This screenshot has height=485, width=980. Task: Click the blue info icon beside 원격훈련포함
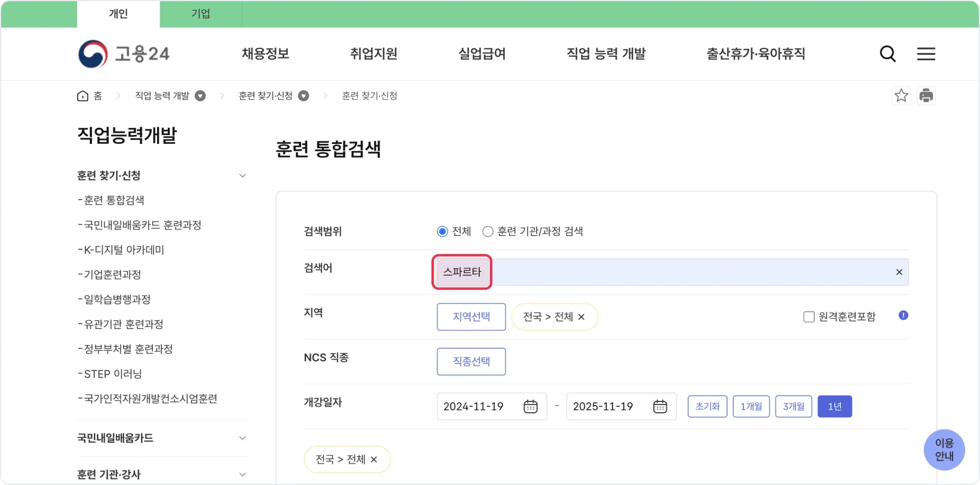click(903, 315)
